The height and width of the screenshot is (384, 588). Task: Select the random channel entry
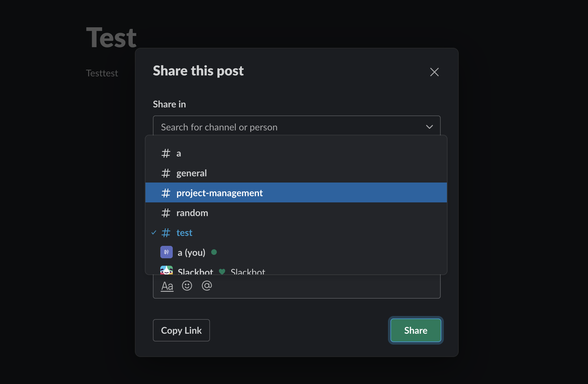pos(192,213)
